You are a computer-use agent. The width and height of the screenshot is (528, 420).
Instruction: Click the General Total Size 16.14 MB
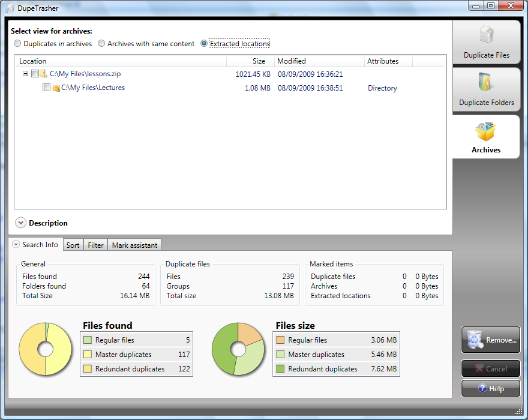tap(134, 295)
